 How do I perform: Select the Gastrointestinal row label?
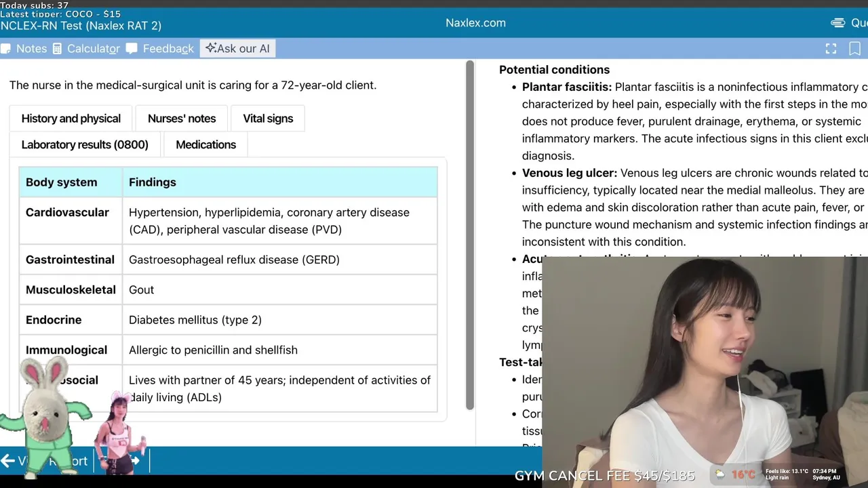tap(70, 260)
